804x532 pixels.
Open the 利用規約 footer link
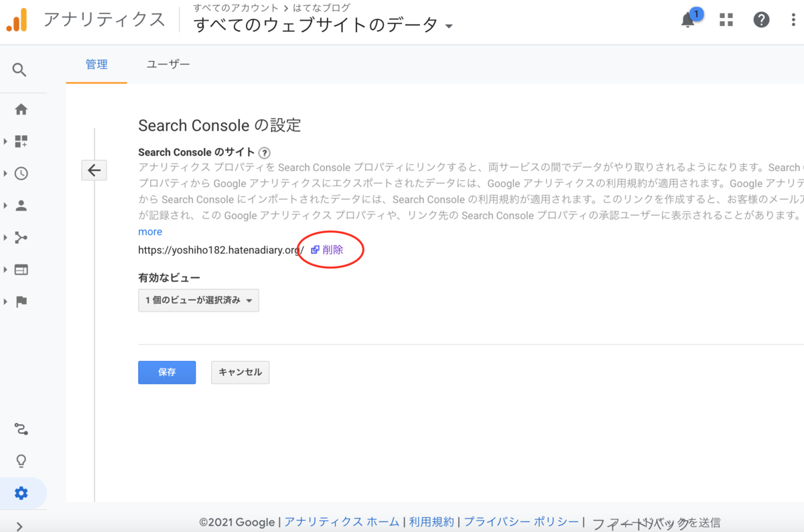pos(431,522)
